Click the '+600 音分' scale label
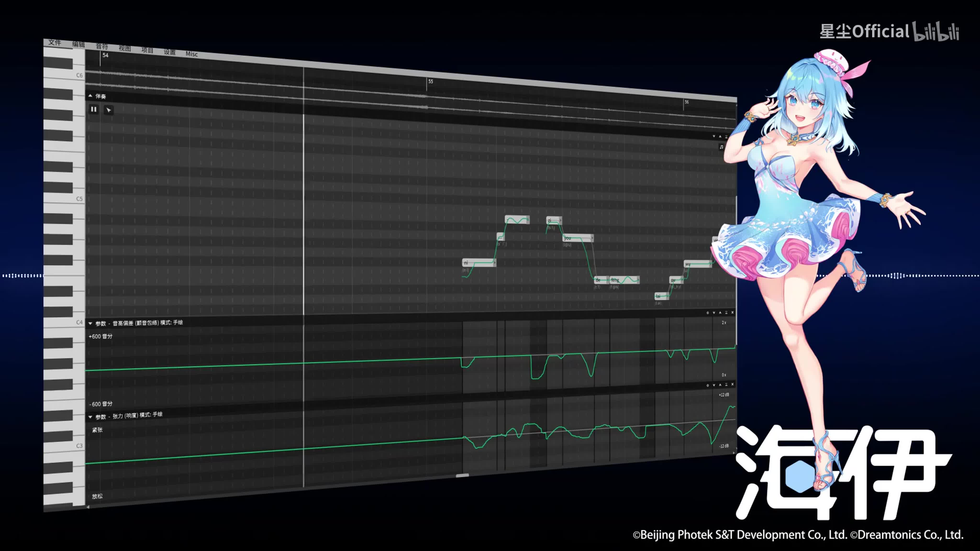 (x=100, y=336)
